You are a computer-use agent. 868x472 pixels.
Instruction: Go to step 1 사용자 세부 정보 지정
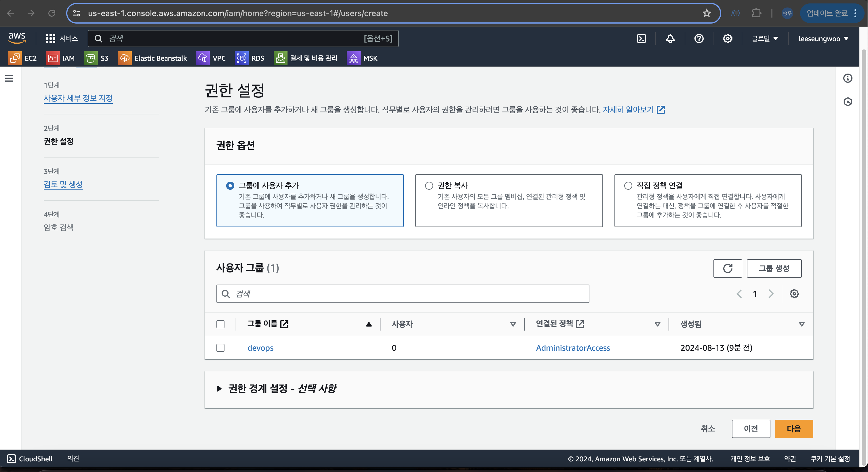[78, 98]
